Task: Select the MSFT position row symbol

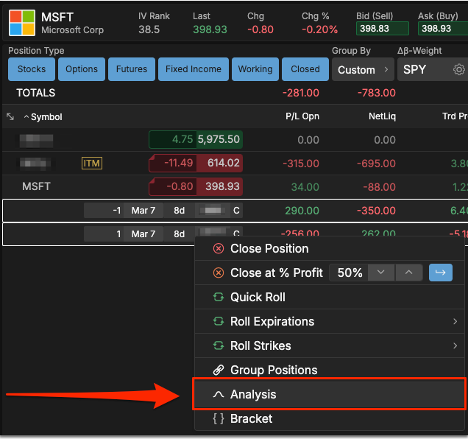Action: tap(36, 186)
